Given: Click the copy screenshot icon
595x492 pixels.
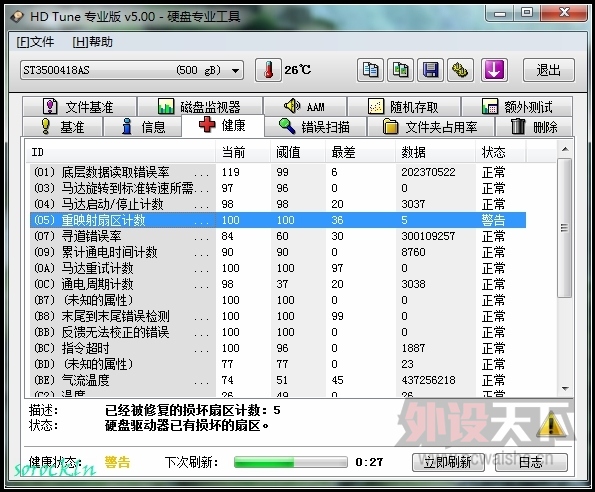Looking at the screenshot, I should click(400, 70).
